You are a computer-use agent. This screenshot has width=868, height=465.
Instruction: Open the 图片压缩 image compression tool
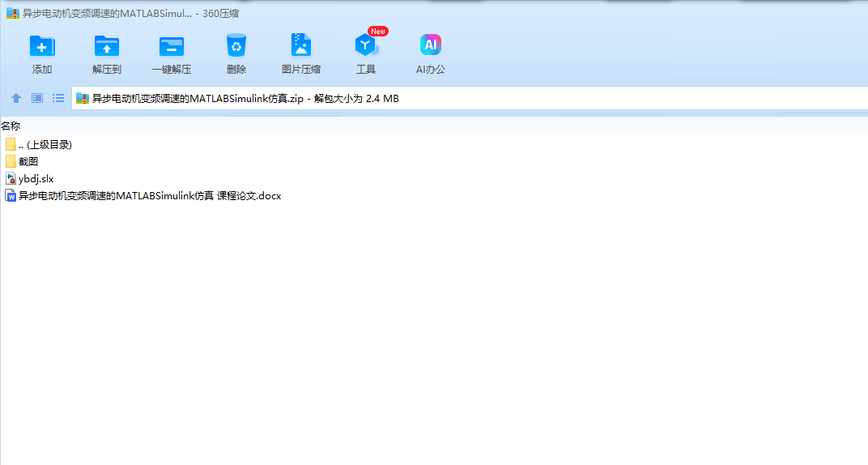pyautogui.click(x=301, y=45)
